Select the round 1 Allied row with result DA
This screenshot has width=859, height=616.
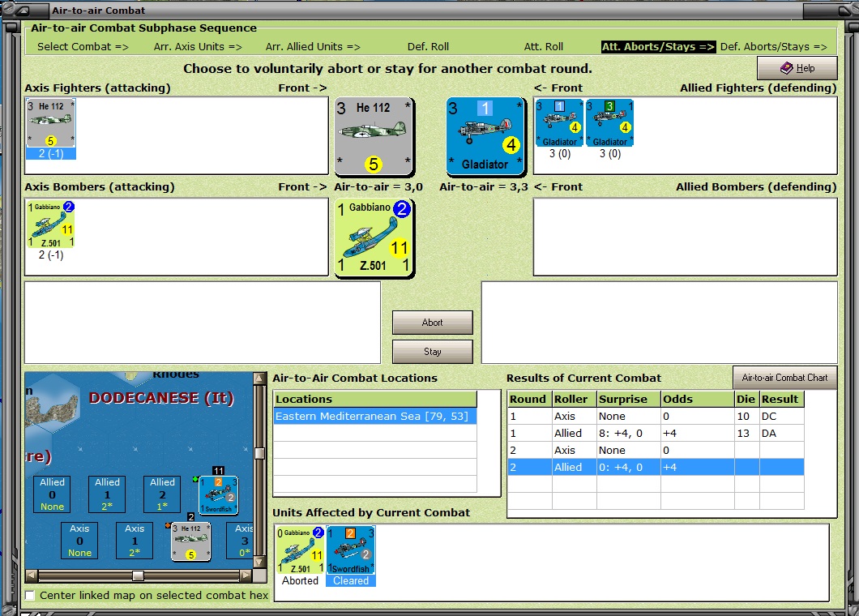(656, 434)
